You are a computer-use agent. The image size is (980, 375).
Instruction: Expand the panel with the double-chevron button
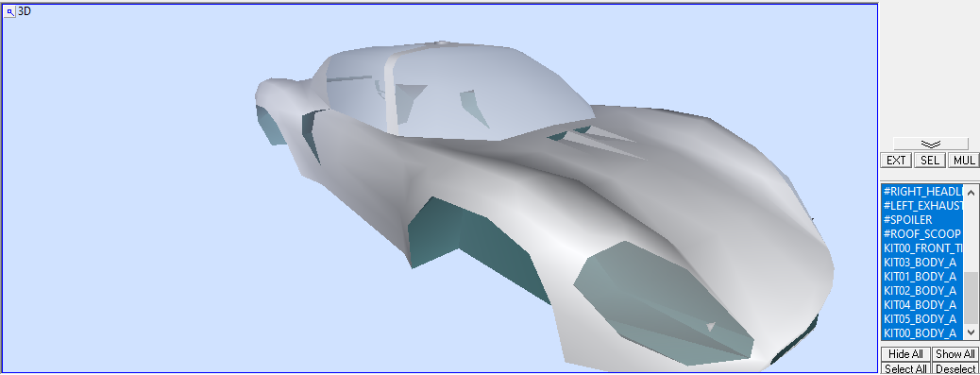[x=930, y=144]
